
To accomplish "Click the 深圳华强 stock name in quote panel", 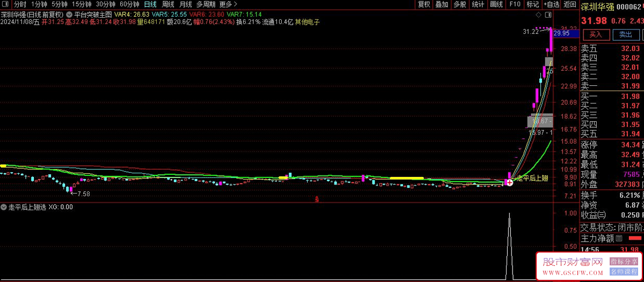I will 597,7.
